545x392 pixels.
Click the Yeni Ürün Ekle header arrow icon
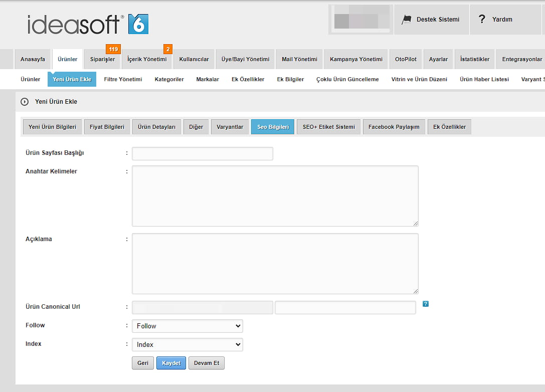[x=25, y=102]
